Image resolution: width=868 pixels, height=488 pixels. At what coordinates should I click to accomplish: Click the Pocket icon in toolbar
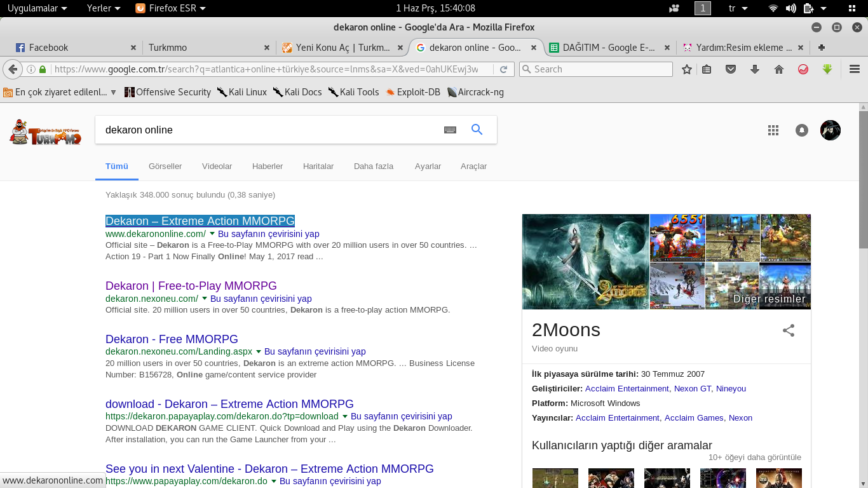point(731,69)
